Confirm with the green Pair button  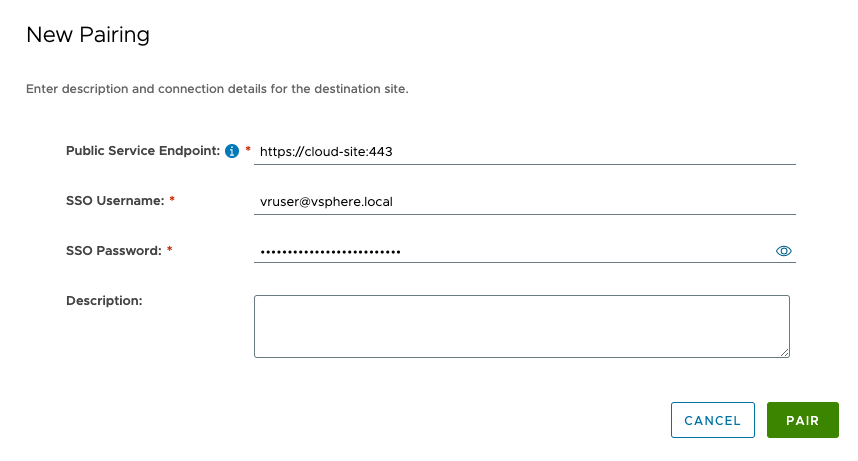(802, 421)
